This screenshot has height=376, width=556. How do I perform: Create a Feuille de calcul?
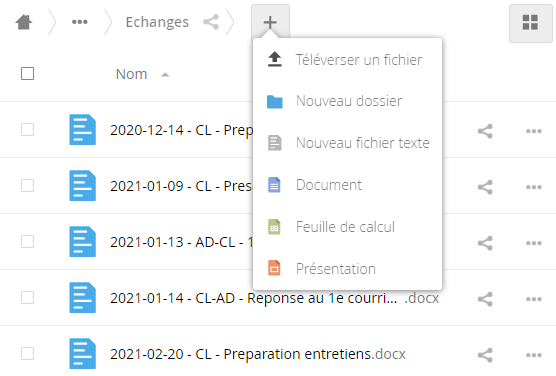pyautogui.click(x=347, y=227)
